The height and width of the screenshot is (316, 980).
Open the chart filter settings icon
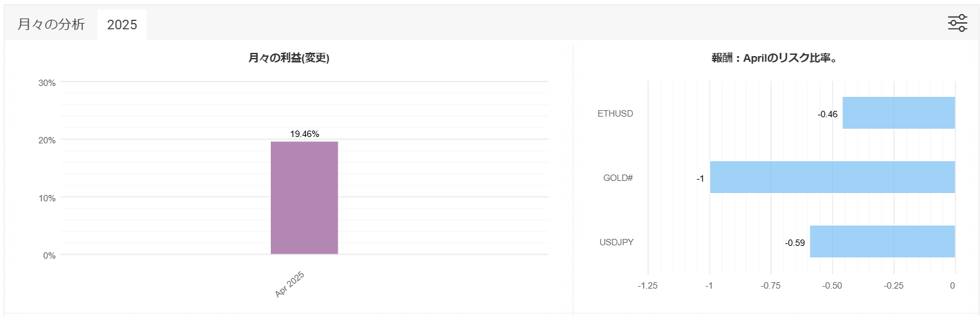[x=957, y=23]
